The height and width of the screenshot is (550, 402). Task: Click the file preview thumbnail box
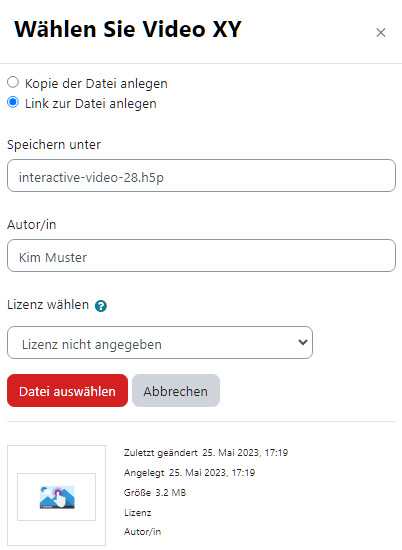click(x=56, y=495)
